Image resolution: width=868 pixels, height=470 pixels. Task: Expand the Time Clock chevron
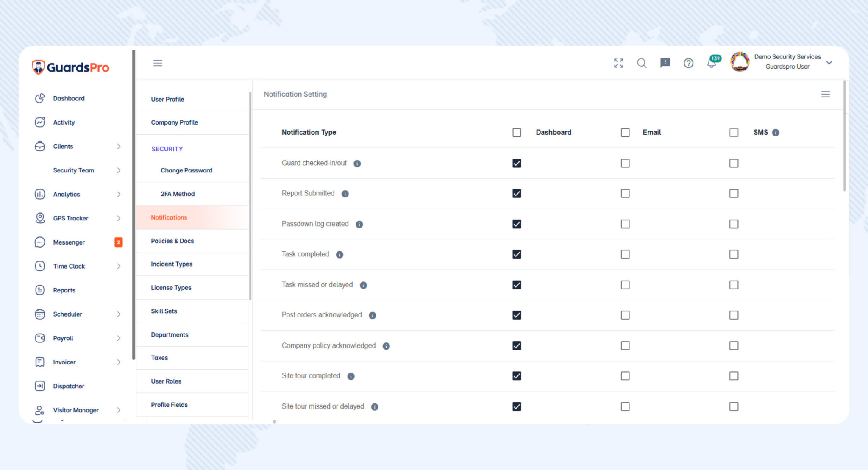(119, 266)
